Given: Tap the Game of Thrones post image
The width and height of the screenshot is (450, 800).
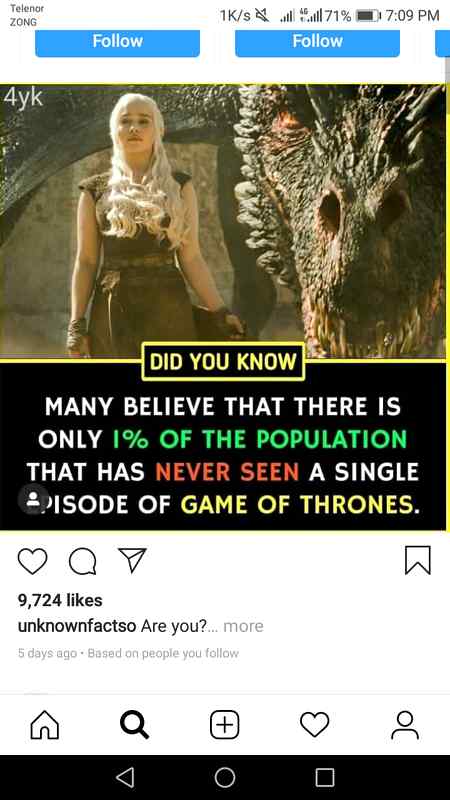Looking at the screenshot, I should point(223,308).
